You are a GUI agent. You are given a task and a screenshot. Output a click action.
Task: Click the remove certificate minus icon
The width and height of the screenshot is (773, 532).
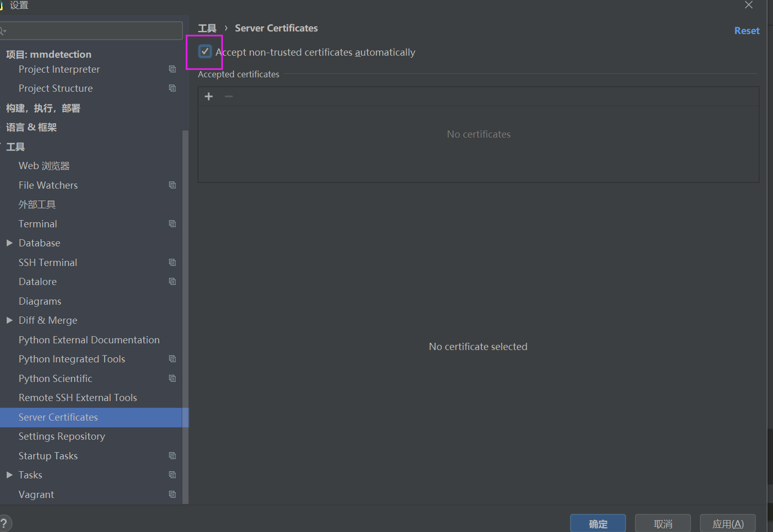point(229,96)
